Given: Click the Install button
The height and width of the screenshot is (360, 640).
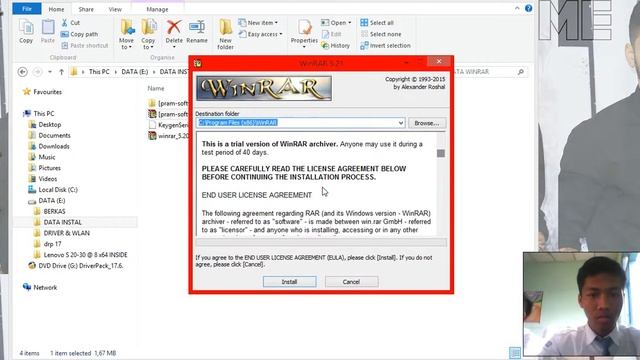Looking at the screenshot, I should click(x=289, y=282).
